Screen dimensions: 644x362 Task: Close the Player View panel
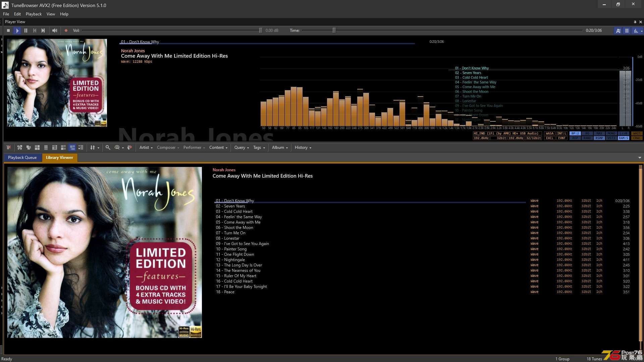pyautogui.click(x=641, y=22)
